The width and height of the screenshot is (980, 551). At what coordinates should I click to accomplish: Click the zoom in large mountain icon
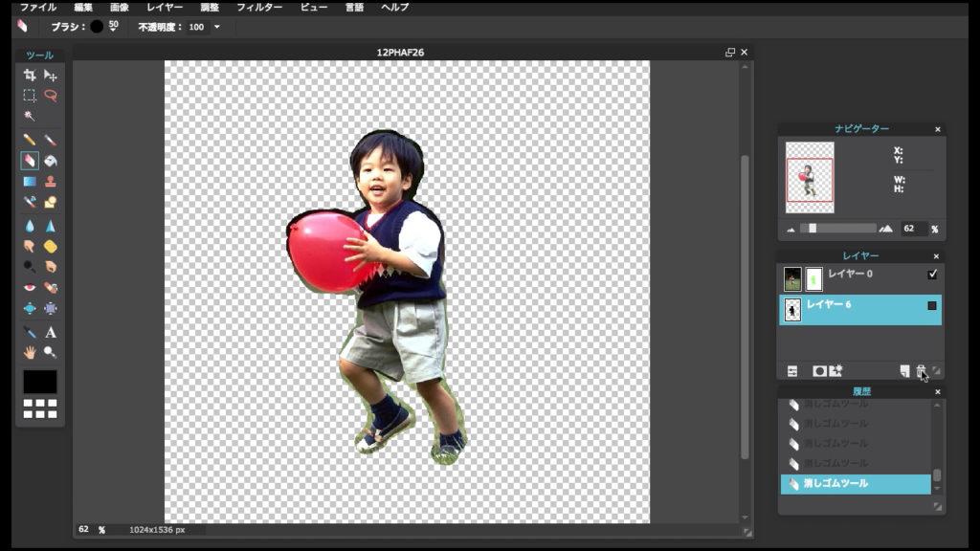coord(885,229)
